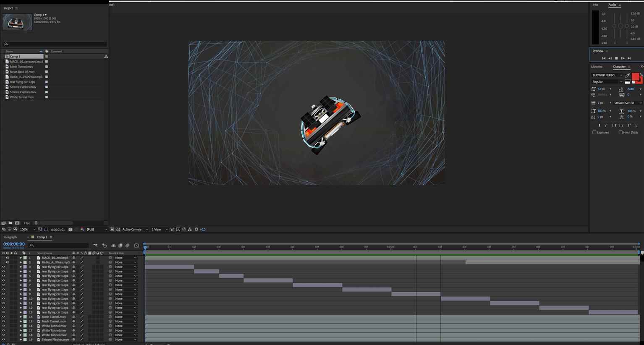This screenshot has width=644, height=345.
Task: Enable frame blending icon in timeline header
Action: 120,246
